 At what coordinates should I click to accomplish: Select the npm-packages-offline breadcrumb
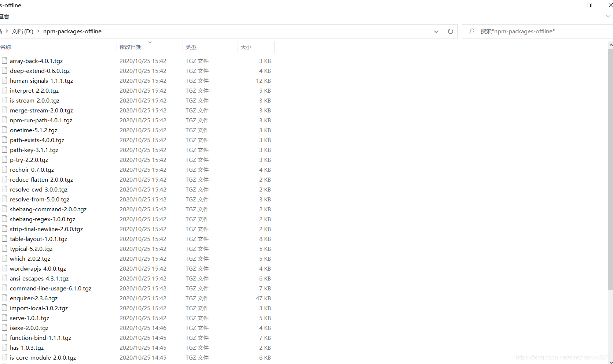72,31
